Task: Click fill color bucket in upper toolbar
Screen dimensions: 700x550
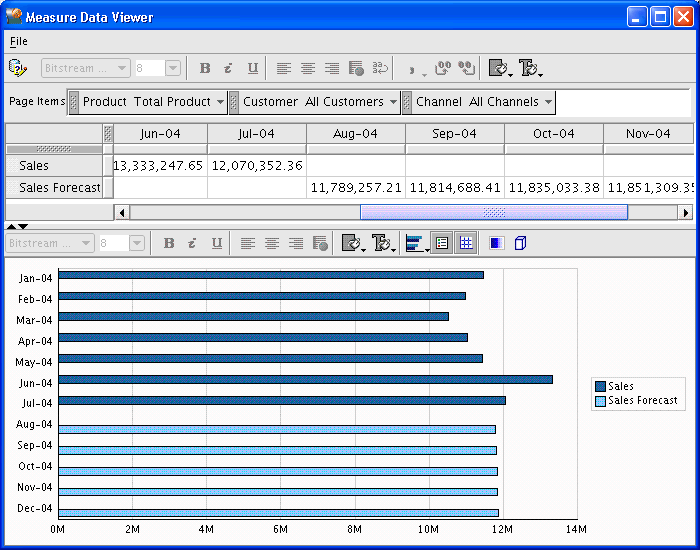Action: pos(498,68)
